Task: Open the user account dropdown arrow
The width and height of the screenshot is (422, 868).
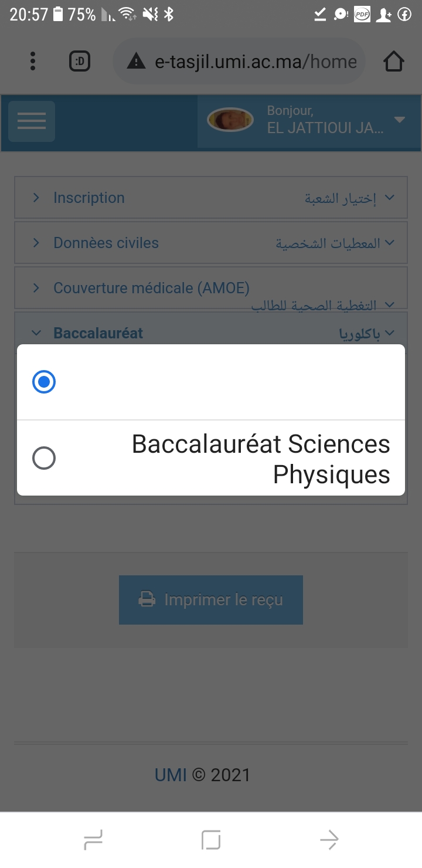Action: tap(400, 120)
